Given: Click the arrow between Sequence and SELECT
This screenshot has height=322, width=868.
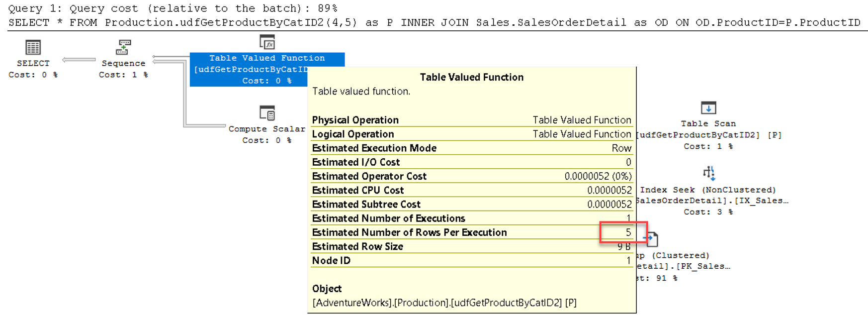Looking at the screenshot, I should click(x=79, y=60).
